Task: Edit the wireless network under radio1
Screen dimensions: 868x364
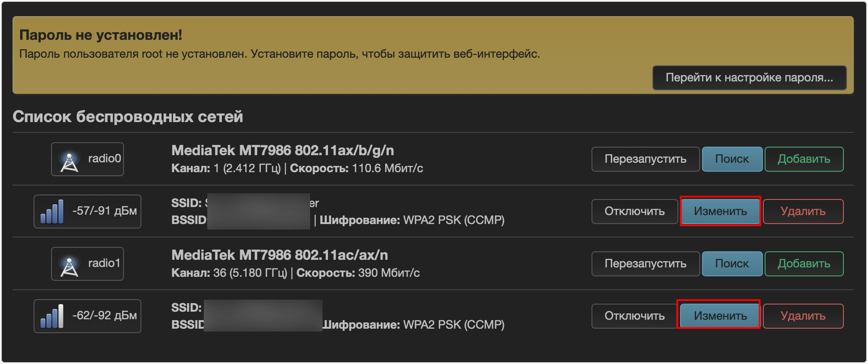Action: pos(720,316)
